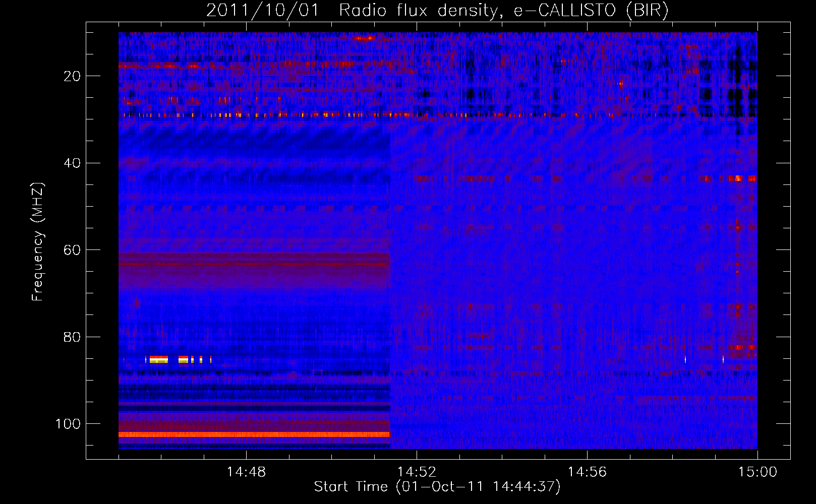816x504 pixels.
Task: Select the 14:48 time tick label
Action: (246, 472)
